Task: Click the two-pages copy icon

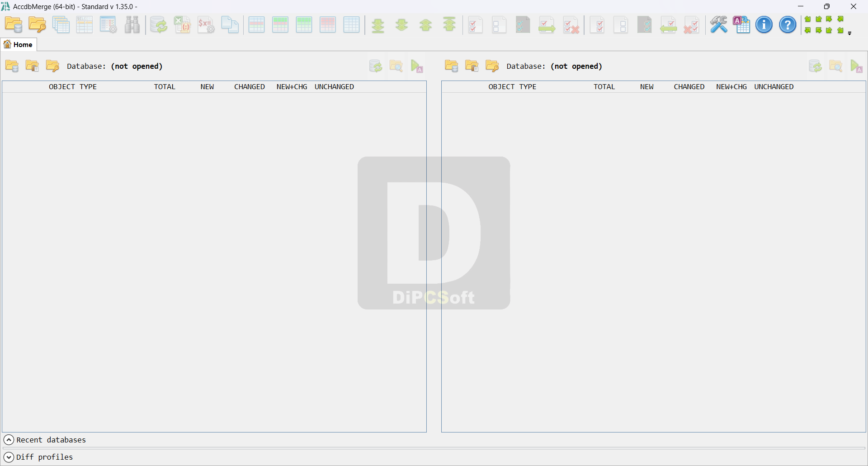Action: point(230,25)
